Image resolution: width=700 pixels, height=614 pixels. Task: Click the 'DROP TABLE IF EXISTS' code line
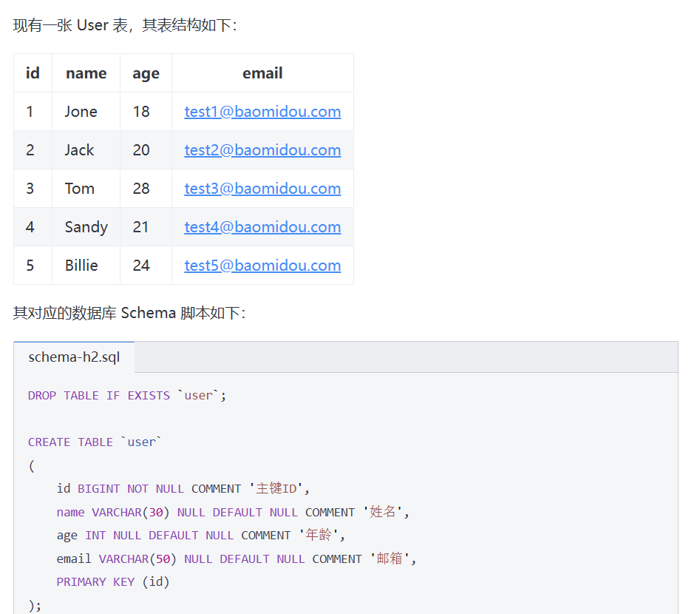pos(127,396)
